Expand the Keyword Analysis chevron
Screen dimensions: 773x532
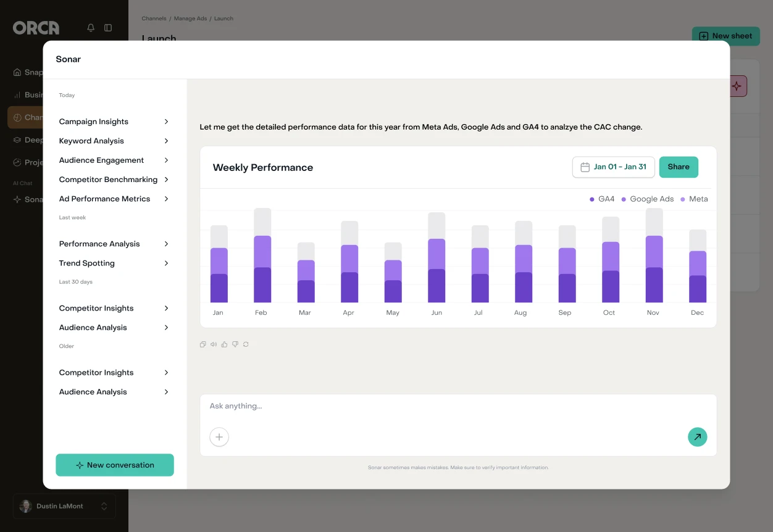[x=166, y=141]
